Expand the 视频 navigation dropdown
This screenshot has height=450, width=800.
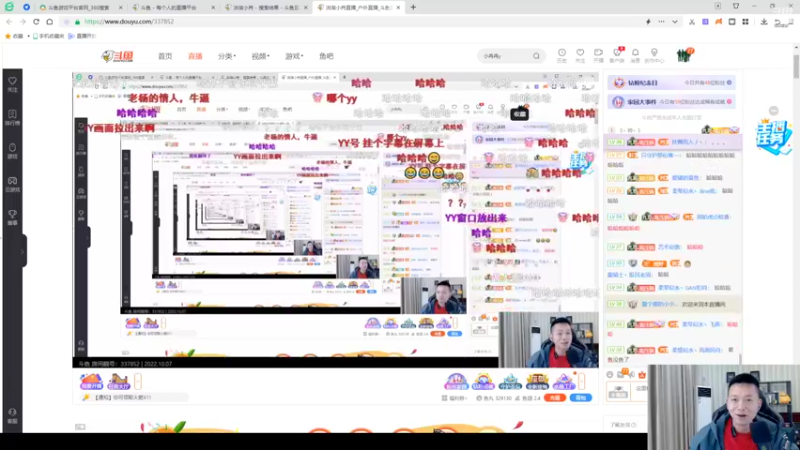(x=260, y=56)
